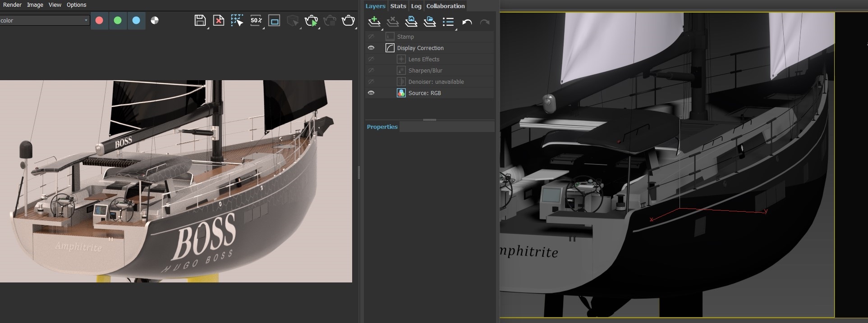Image resolution: width=868 pixels, height=323 pixels.
Task: Select the Display Correction layer
Action: tap(429, 48)
